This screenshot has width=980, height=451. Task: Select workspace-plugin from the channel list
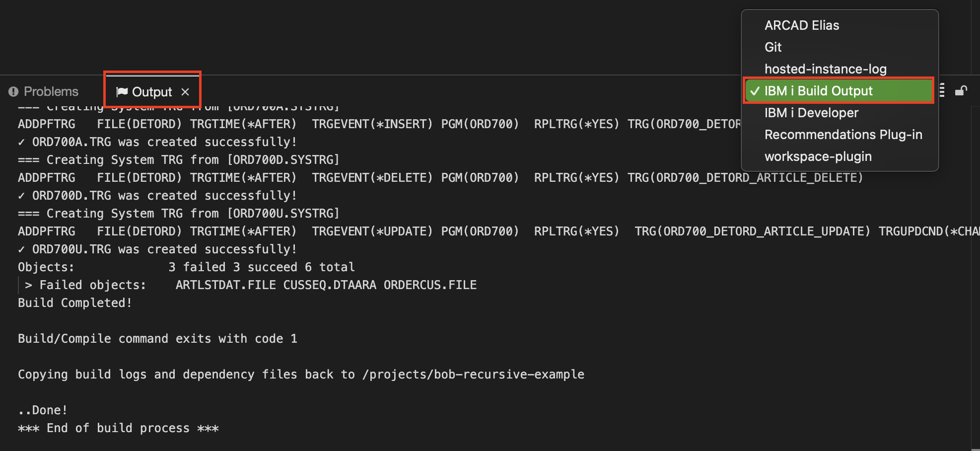tap(818, 156)
